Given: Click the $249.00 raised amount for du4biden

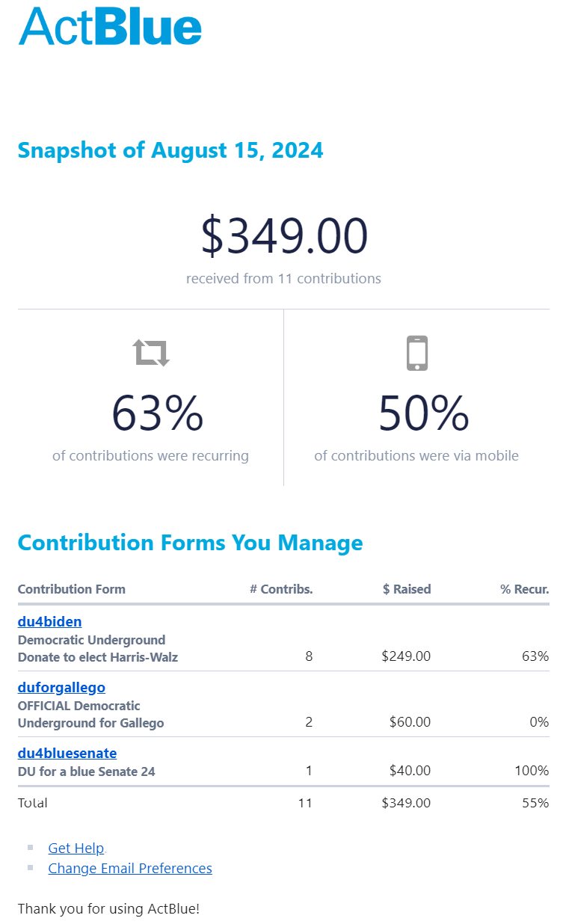Looking at the screenshot, I should pos(406,656).
